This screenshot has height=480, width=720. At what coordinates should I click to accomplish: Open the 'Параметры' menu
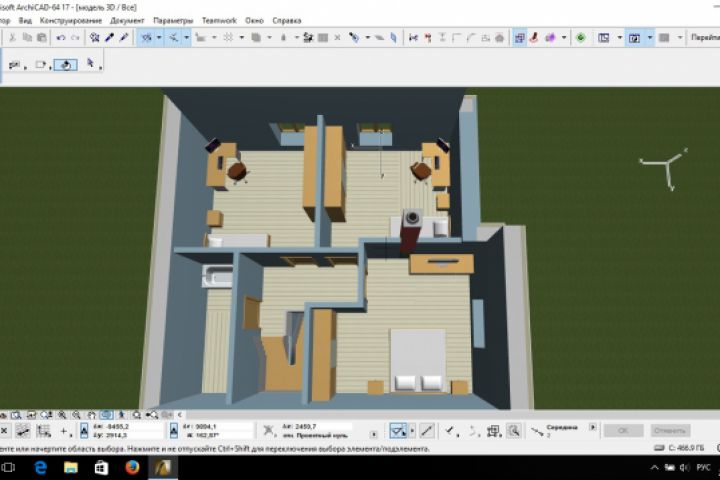[173, 21]
